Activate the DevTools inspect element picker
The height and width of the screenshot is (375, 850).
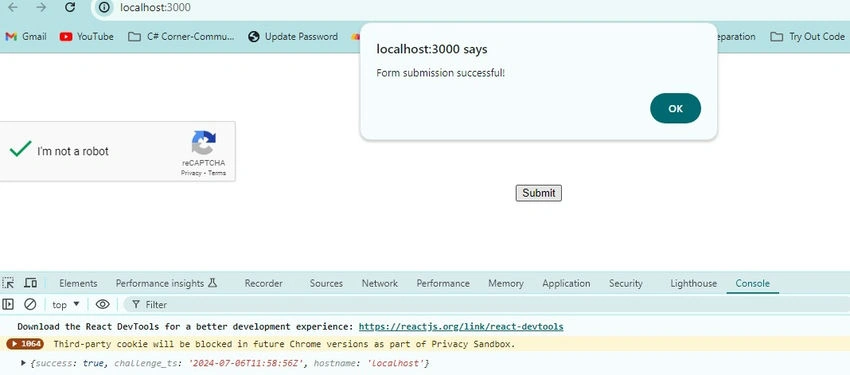tap(8, 283)
